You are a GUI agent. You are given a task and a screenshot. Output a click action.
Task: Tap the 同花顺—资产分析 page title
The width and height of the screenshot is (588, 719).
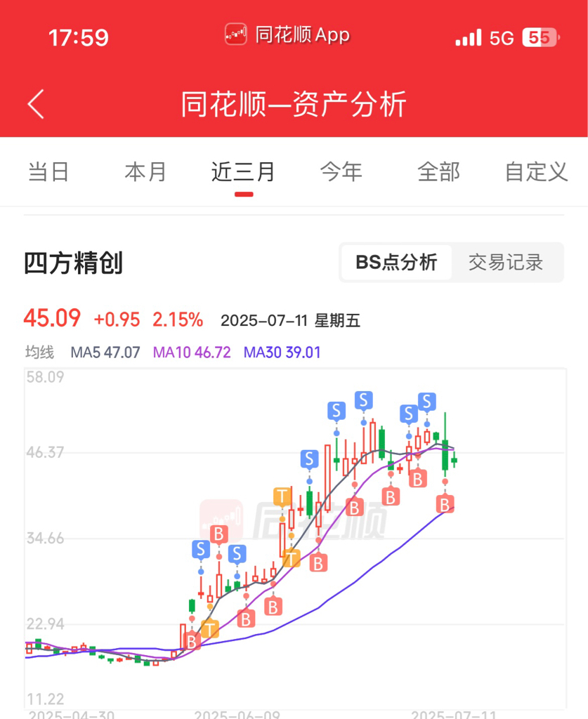point(294,104)
